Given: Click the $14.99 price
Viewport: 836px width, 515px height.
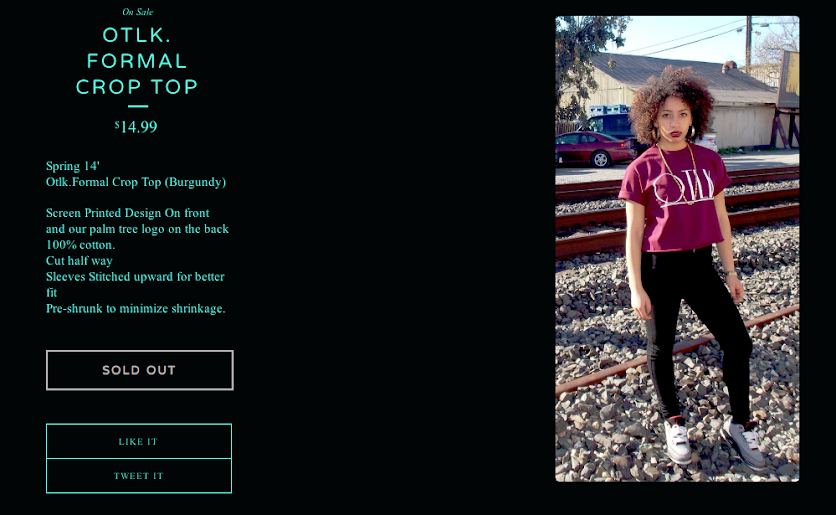Looking at the screenshot, I should click(x=136, y=127).
